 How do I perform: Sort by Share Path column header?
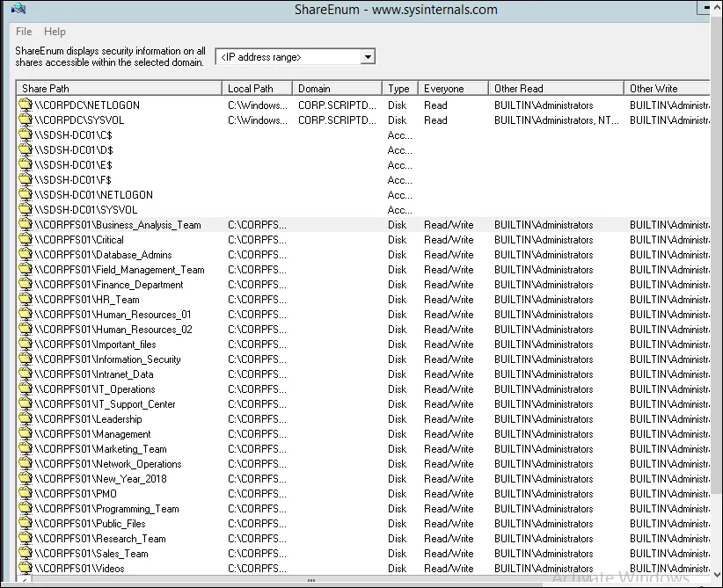pyautogui.click(x=119, y=89)
